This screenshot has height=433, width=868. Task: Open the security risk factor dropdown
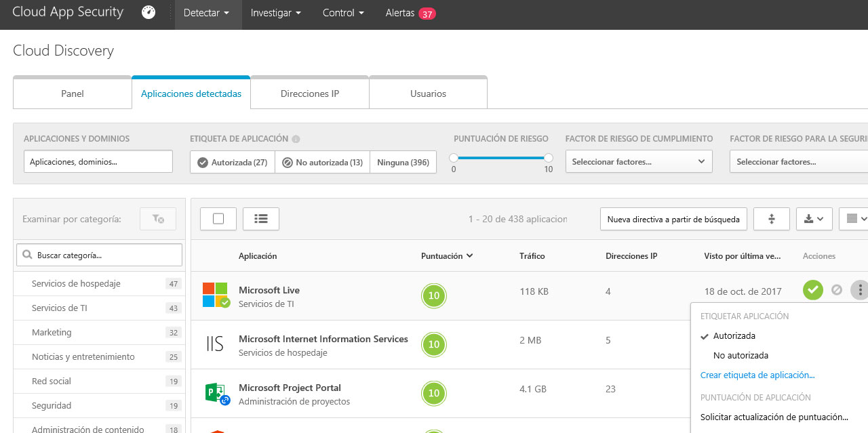[x=799, y=161]
